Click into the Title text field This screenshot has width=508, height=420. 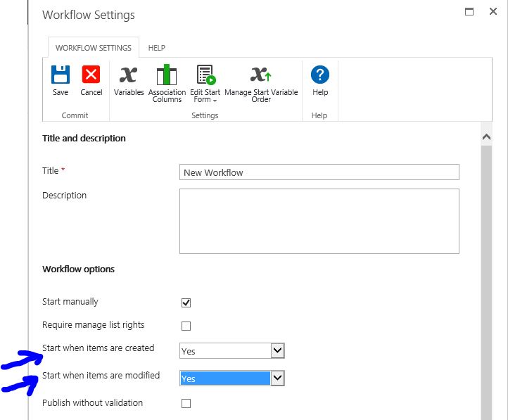pos(319,172)
